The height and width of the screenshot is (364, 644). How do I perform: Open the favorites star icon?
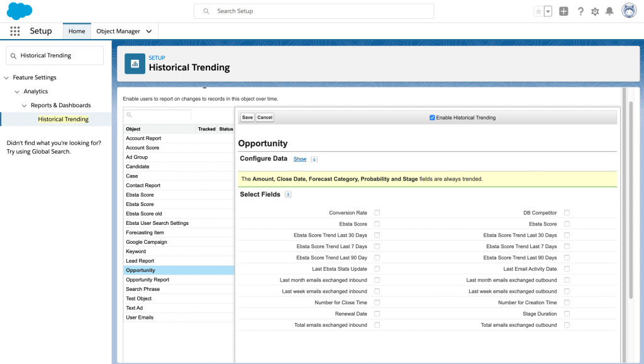click(538, 11)
